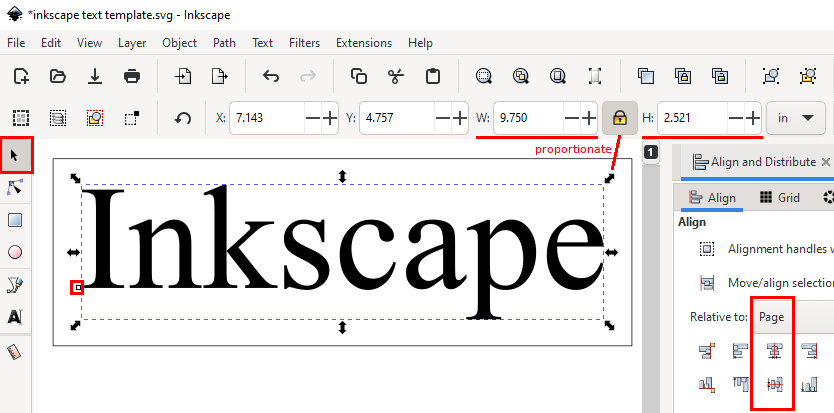Toggle touch-path selection mode icon
Viewport: 834px width, 413px height.
point(95,118)
